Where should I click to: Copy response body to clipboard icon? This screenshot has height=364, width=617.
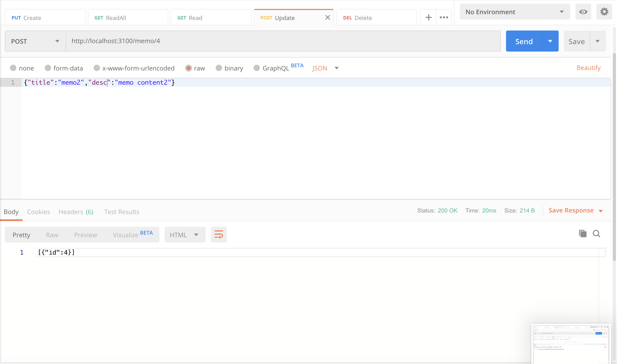pyautogui.click(x=583, y=234)
